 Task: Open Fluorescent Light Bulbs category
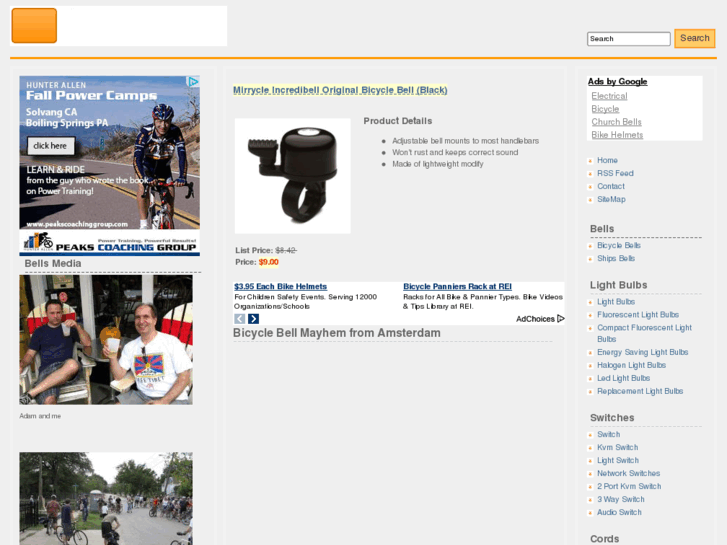(x=638, y=315)
